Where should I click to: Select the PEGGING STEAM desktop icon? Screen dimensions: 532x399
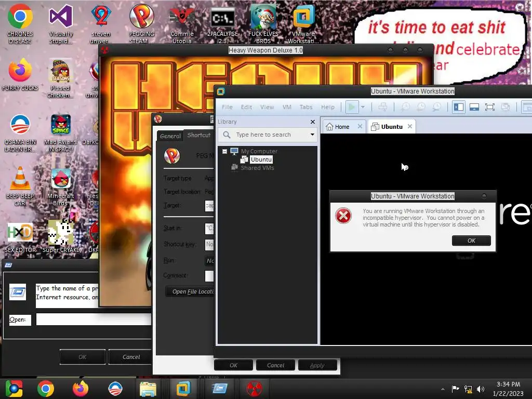tap(141, 24)
